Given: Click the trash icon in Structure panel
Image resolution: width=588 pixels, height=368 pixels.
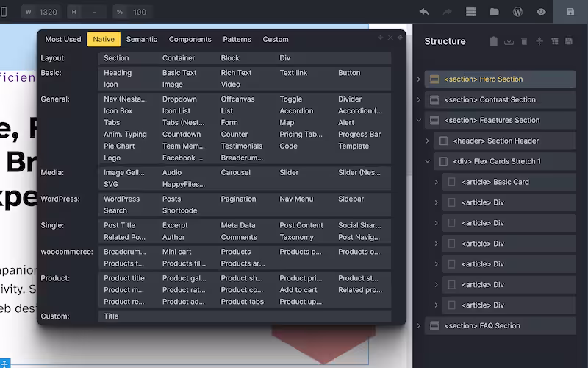Looking at the screenshot, I should click(x=524, y=41).
